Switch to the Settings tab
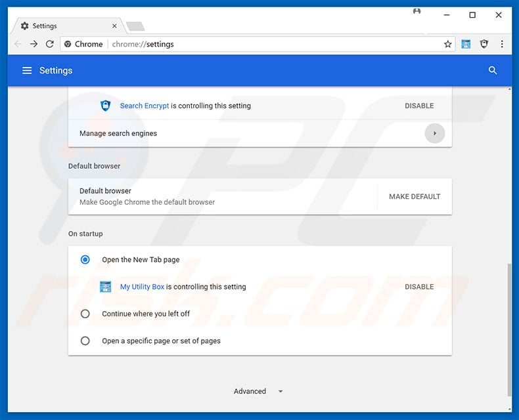This screenshot has height=420, width=519. [68, 26]
